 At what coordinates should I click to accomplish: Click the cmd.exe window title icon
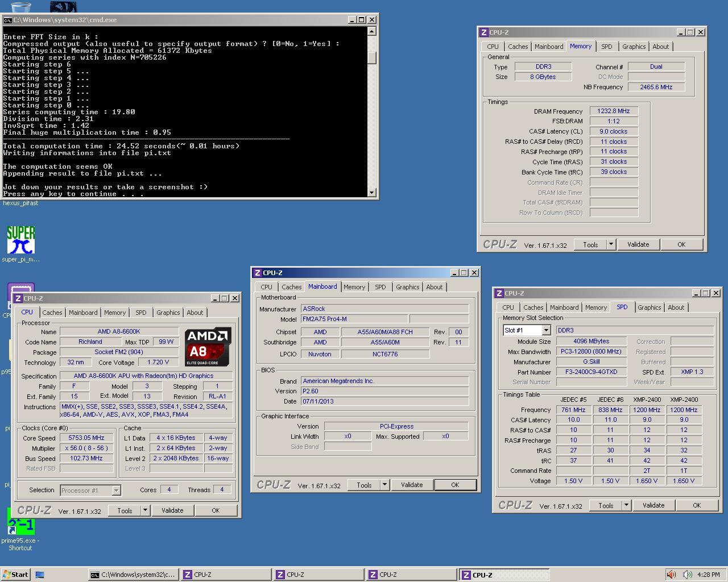(7, 20)
